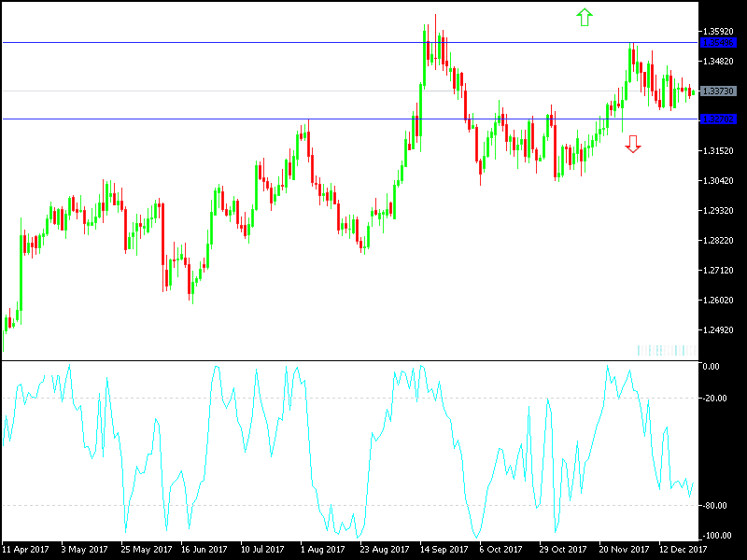Click the date label 11 Apr 2017
The image size is (747, 560).
pos(28,549)
